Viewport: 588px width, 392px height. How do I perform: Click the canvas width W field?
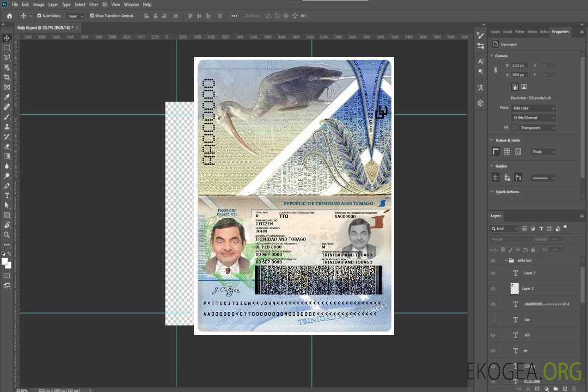point(520,65)
